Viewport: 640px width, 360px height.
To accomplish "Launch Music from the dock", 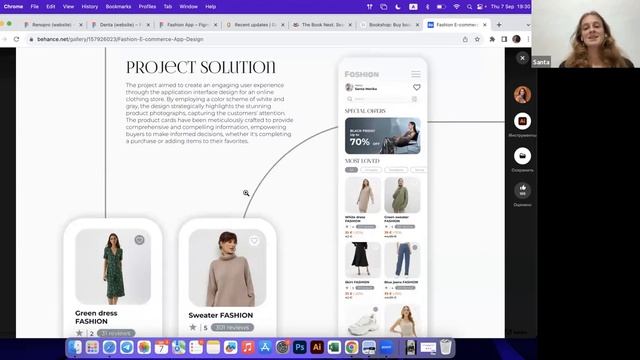I will click(x=248, y=347).
